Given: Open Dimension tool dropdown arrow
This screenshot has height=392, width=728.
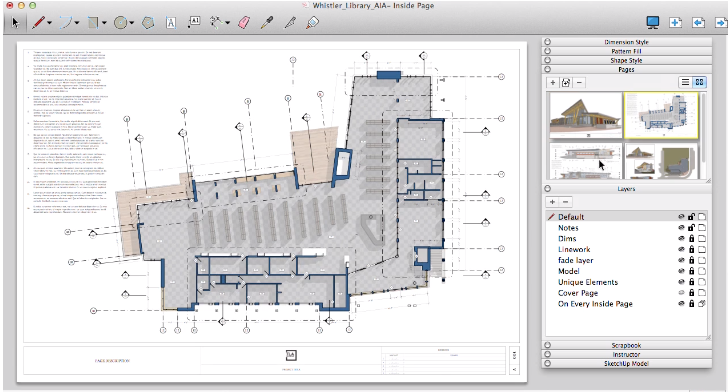Looking at the screenshot, I should click(228, 22).
